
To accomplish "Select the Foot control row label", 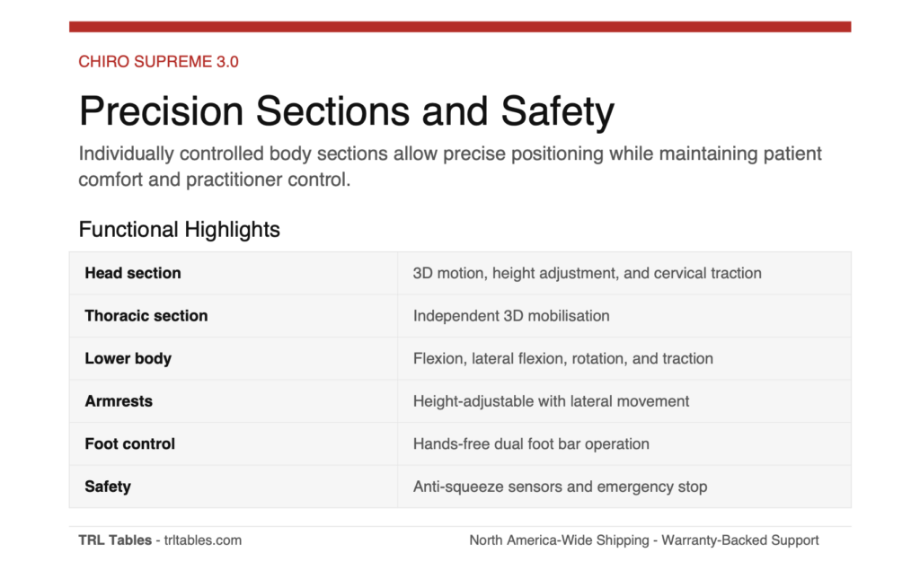I will point(129,443).
